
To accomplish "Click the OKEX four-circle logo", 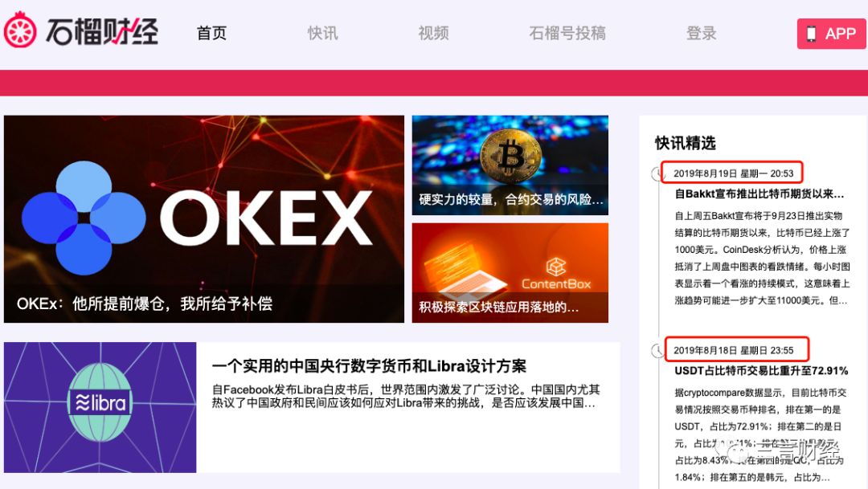I will coord(84,218).
